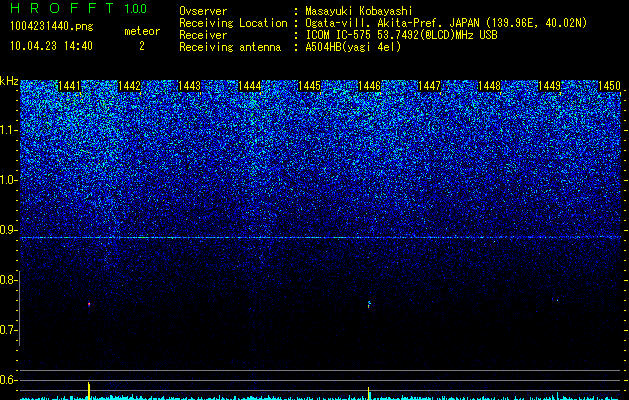The image size is (629, 400).
Task: Click the 1.1 frequency axis label
Action: [9, 130]
